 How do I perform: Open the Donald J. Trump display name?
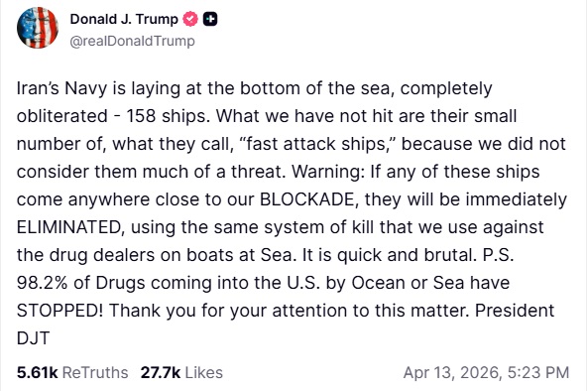(x=124, y=19)
